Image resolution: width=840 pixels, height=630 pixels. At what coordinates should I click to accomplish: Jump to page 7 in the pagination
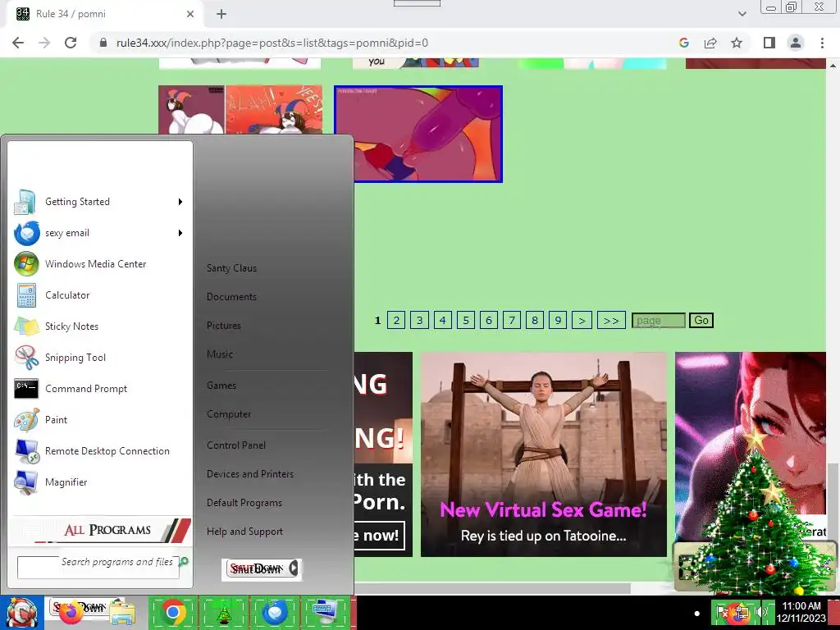coord(512,321)
